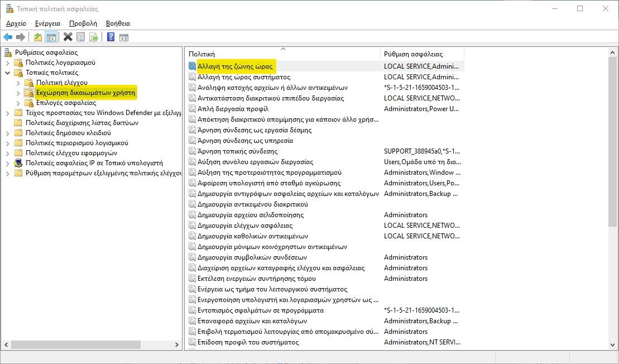Click the Back arrow toolbar icon
Screen dimensions: 619x364
tap(8, 37)
